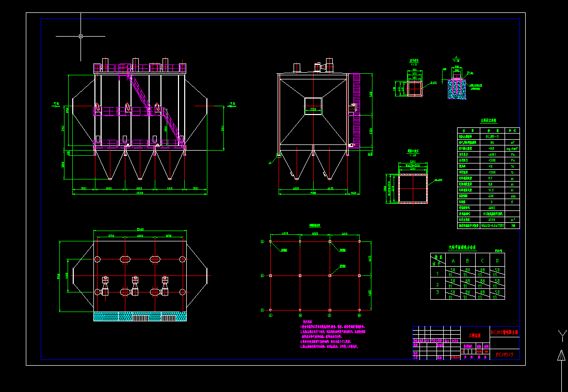This screenshot has height=392, width=568.
Task: Select the red foundation column grid plan
Action: click(315, 275)
